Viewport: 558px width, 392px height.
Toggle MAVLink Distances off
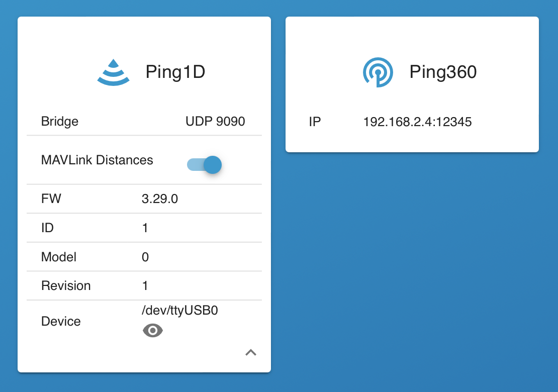coord(204,164)
